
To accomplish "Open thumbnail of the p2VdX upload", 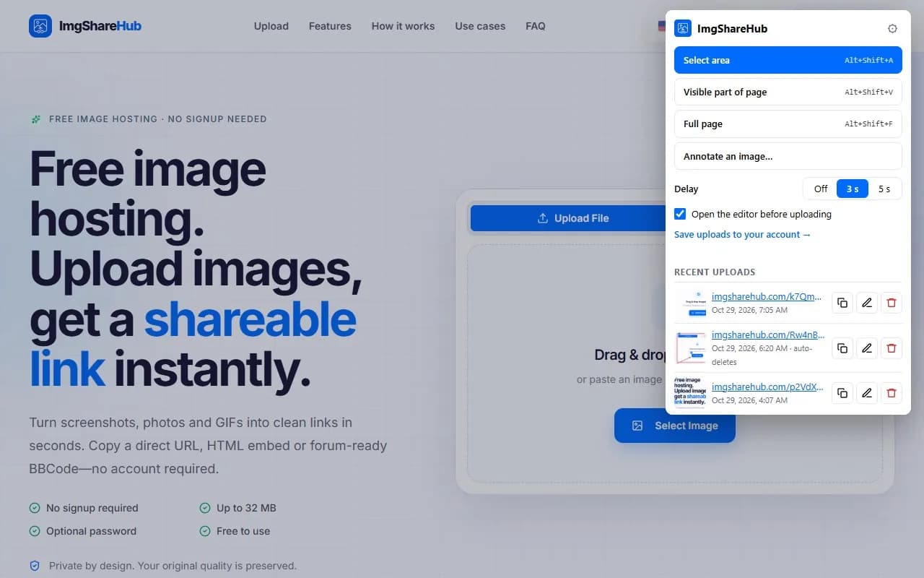I will [x=690, y=393].
